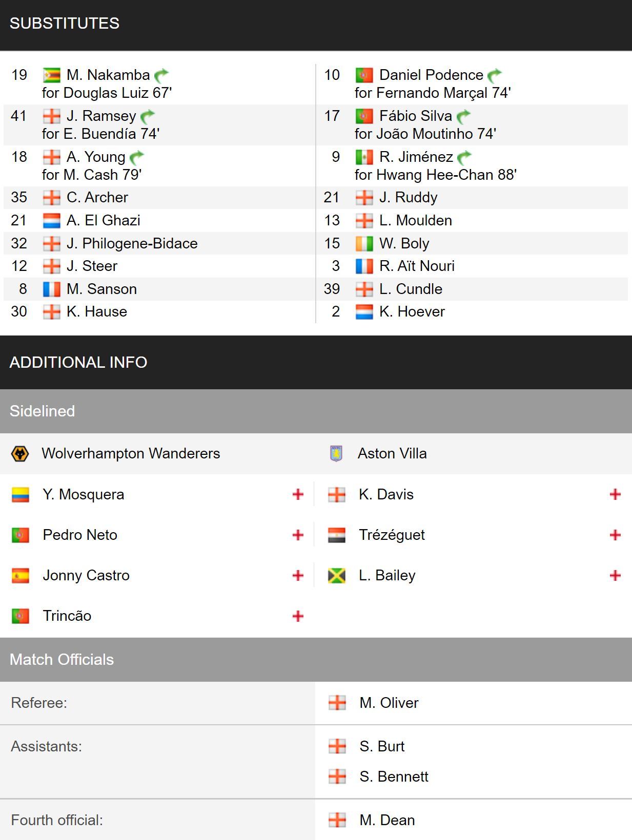632x840 pixels.
Task: Click the red injury cross for Y. Mosquera
Action: pyautogui.click(x=298, y=494)
